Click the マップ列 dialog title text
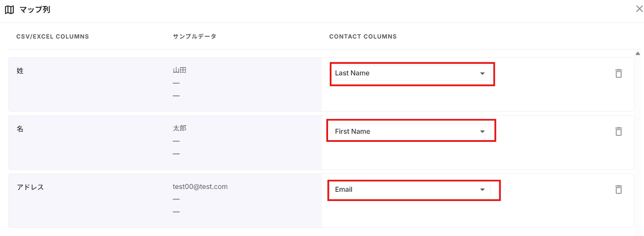This screenshot has height=236, width=644. tap(35, 10)
